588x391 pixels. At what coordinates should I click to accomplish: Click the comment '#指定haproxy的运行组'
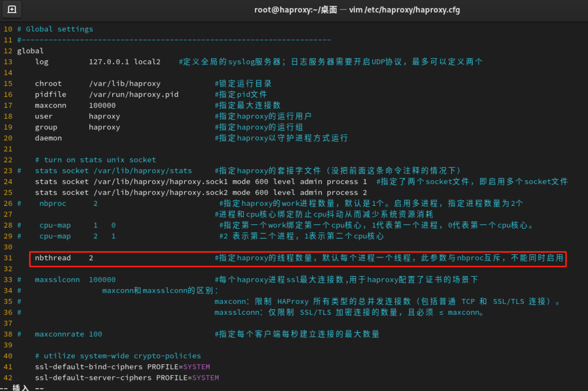pyautogui.click(x=259, y=127)
